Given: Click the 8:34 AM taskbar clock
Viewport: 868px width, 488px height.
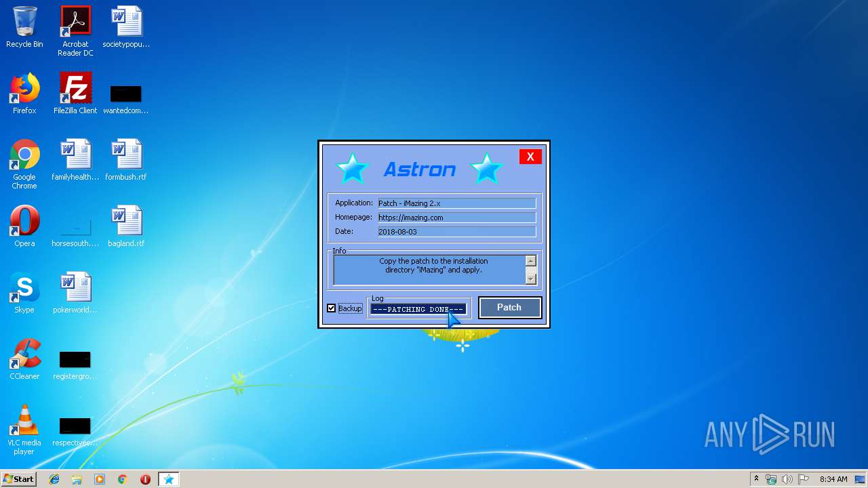Looking at the screenshot, I should point(833,479).
